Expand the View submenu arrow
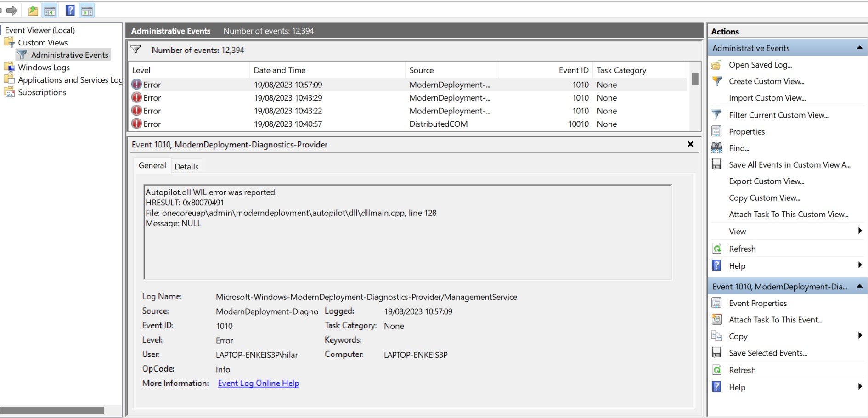The image size is (868, 418). [860, 231]
